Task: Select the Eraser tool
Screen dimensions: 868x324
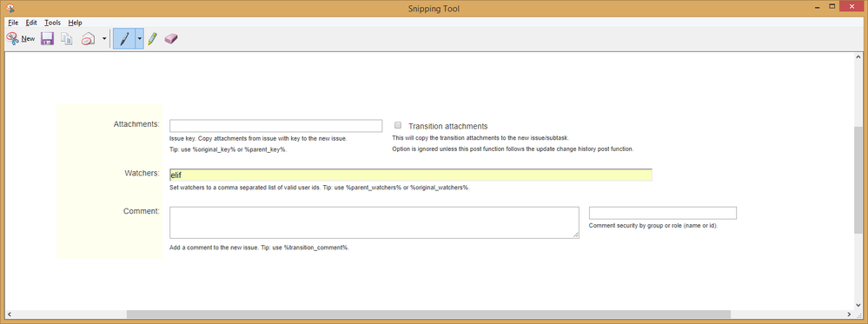Action: (x=172, y=39)
